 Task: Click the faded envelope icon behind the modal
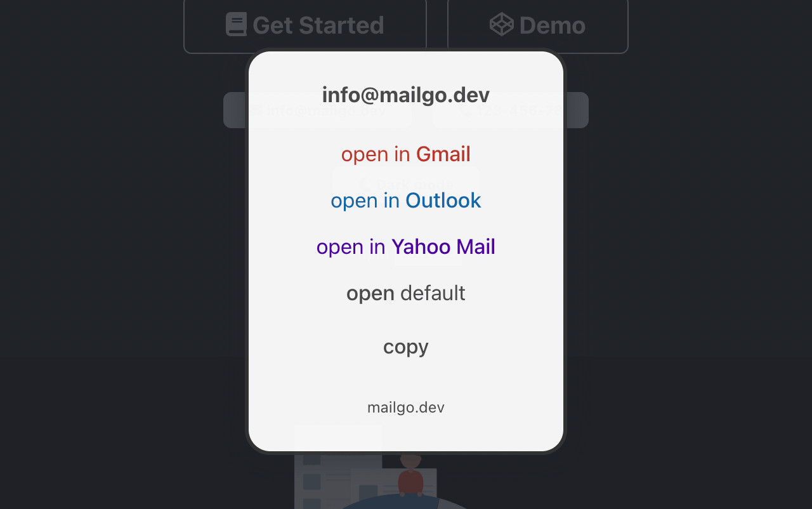tap(255, 110)
